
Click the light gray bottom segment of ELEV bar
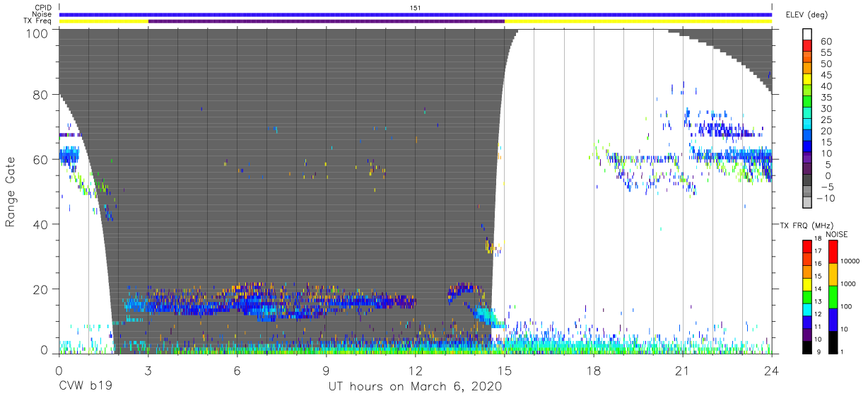coord(807,203)
